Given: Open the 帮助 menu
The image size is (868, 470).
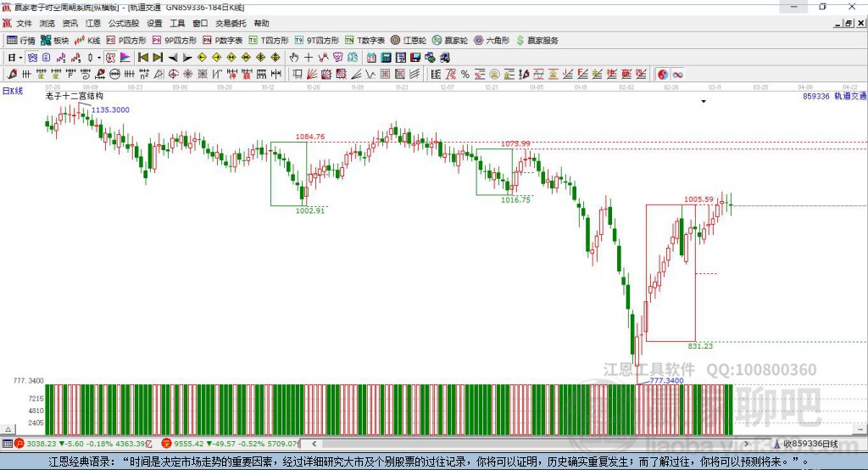Looking at the screenshot, I should [261, 23].
